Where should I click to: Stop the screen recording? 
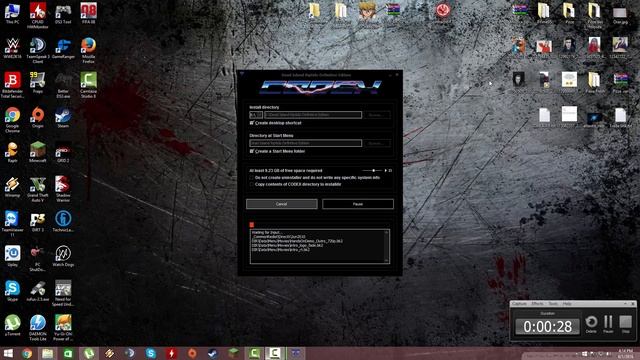click(x=625, y=324)
